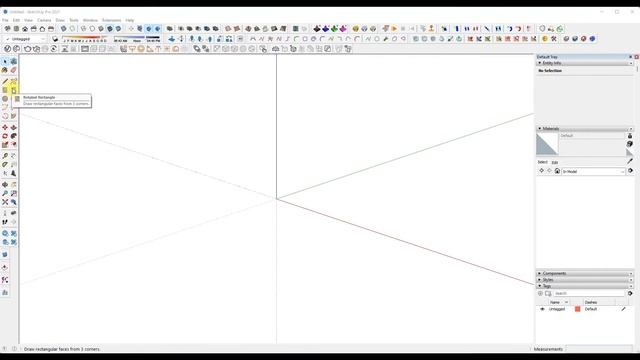640x360 pixels.
Task: Open the In Model materials dropdown
Action: [593, 172]
